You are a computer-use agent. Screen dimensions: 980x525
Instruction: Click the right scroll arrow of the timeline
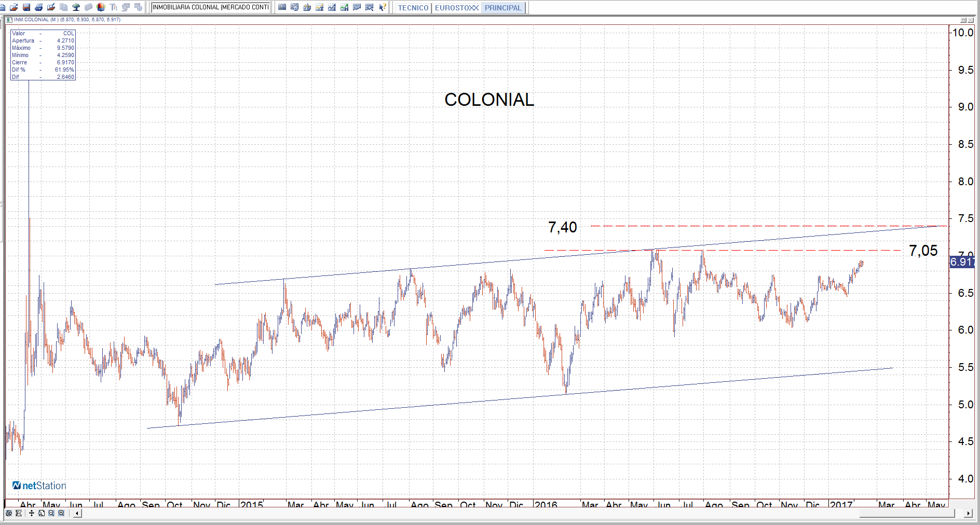tap(968, 514)
